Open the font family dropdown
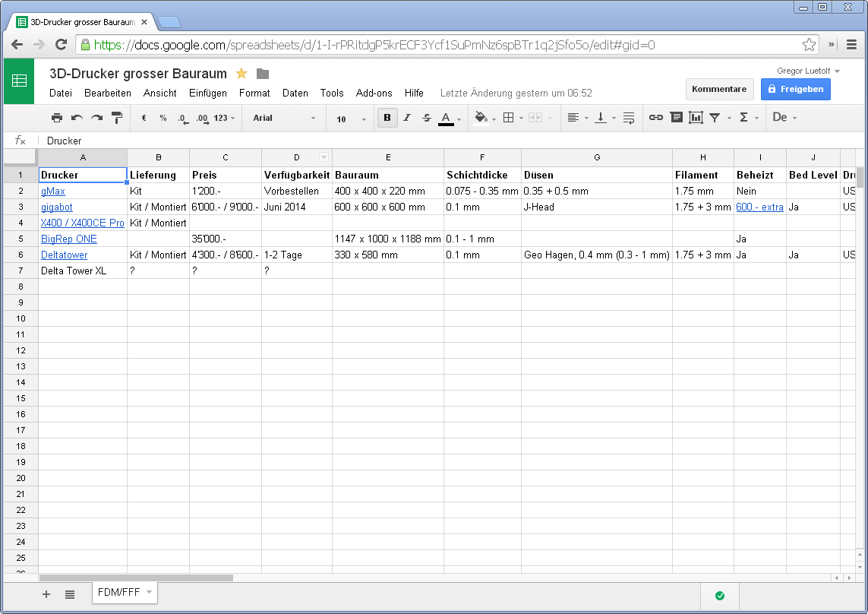The image size is (868, 614). [x=285, y=118]
